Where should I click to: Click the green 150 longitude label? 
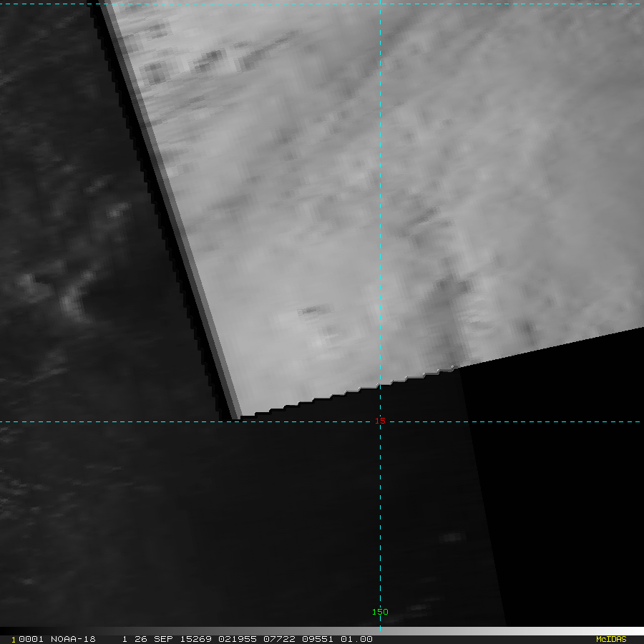tap(379, 612)
